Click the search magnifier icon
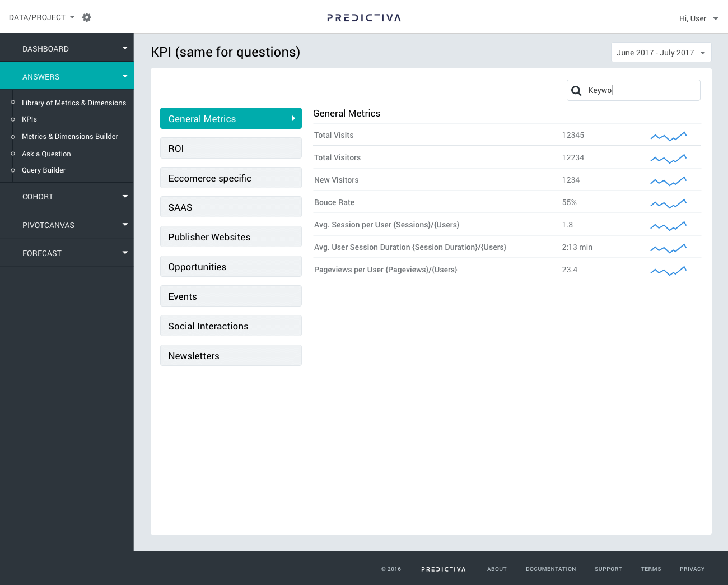The image size is (728, 585). 576,91
